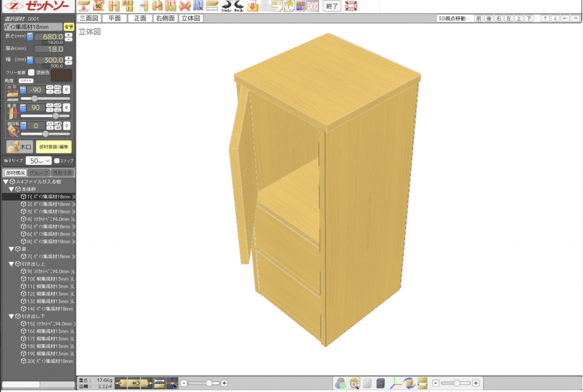
Task: Click the blue boards with cursor select icon
Action: click(198, 6)
